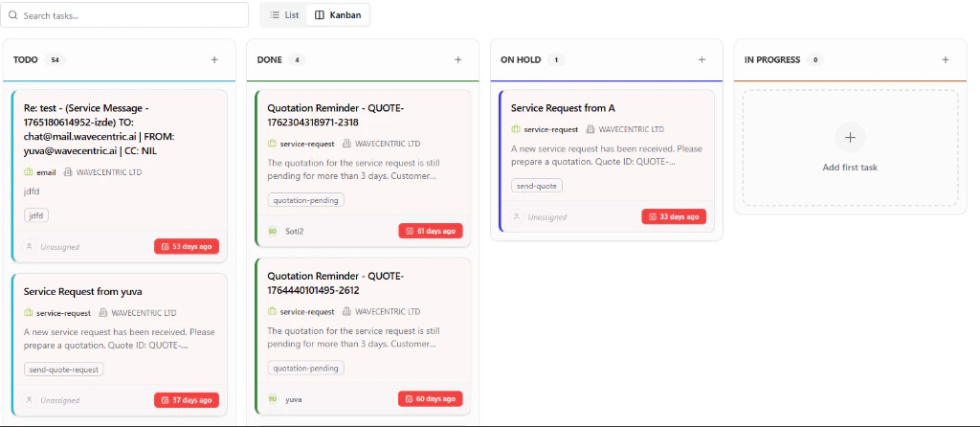
Task: Click the TODO count badge 54
Action: point(55,60)
